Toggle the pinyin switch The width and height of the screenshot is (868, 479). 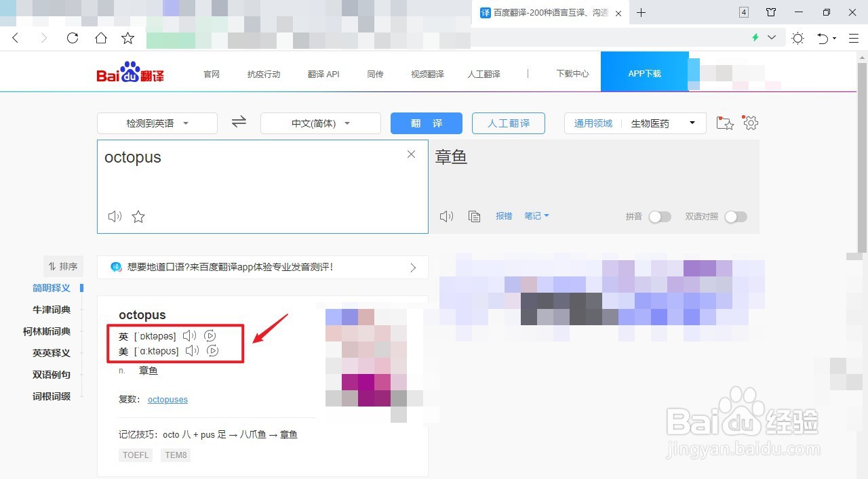point(660,217)
